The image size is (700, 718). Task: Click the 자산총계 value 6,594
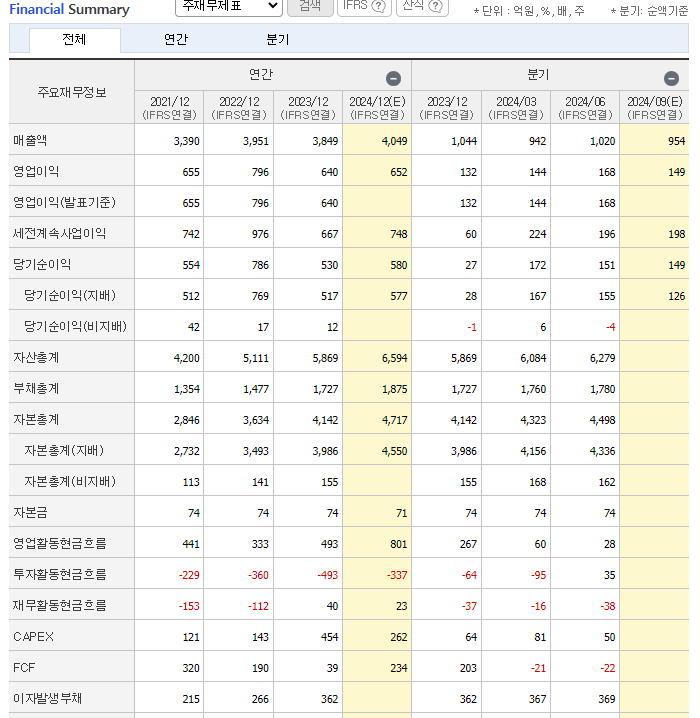point(394,358)
